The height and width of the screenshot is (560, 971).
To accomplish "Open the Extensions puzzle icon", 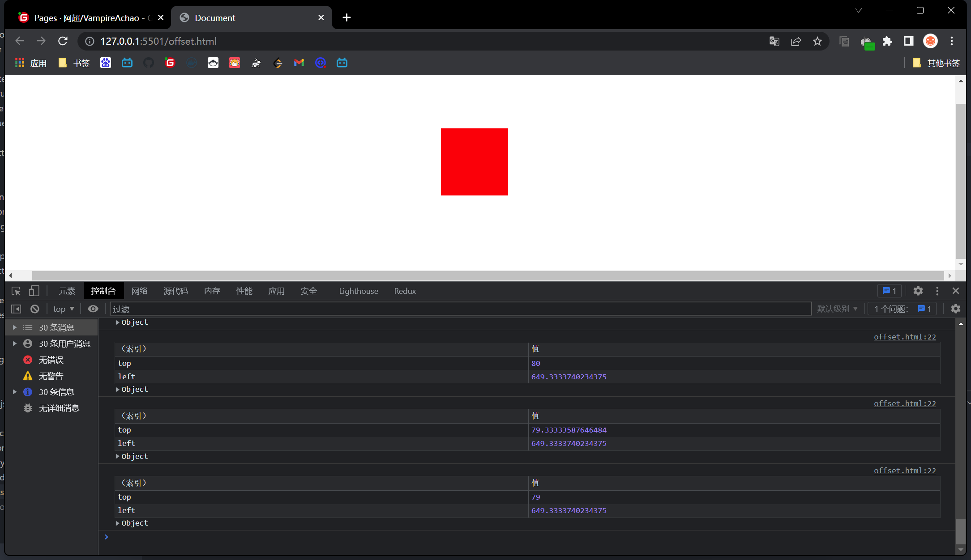I will point(887,41).
